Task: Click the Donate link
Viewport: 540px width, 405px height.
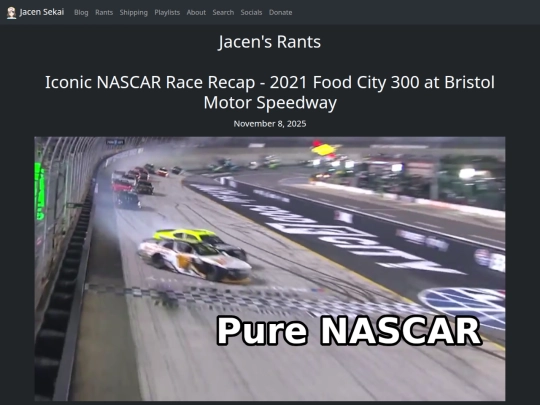Action: [x=280, y=12]
